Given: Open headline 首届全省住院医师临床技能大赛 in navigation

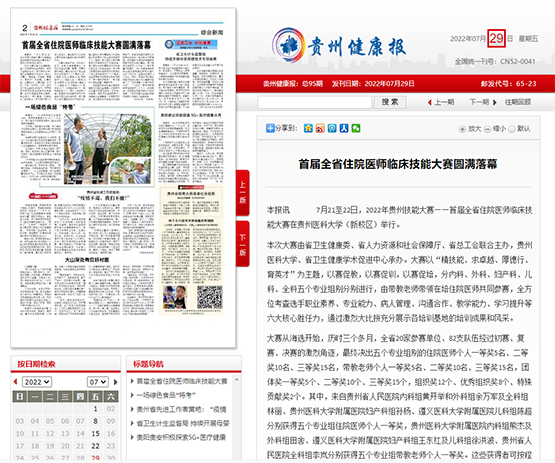Looking at the screenshot, I should coord(182,381).
